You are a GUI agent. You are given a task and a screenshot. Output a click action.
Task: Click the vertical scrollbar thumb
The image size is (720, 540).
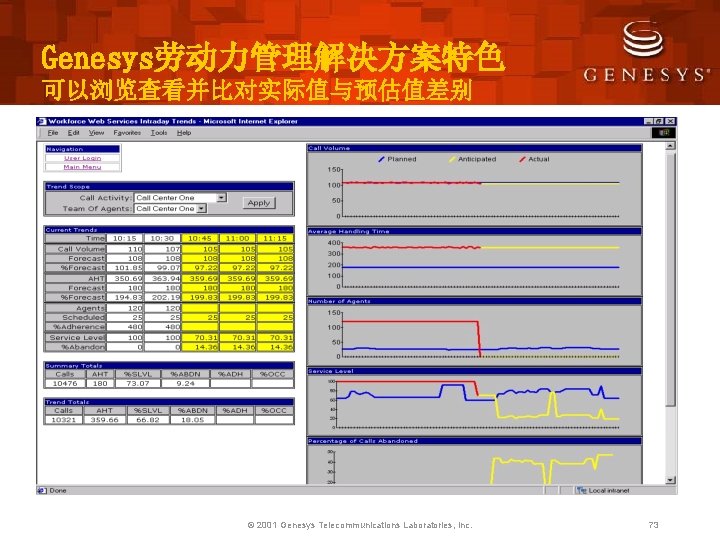pos(670,279)
